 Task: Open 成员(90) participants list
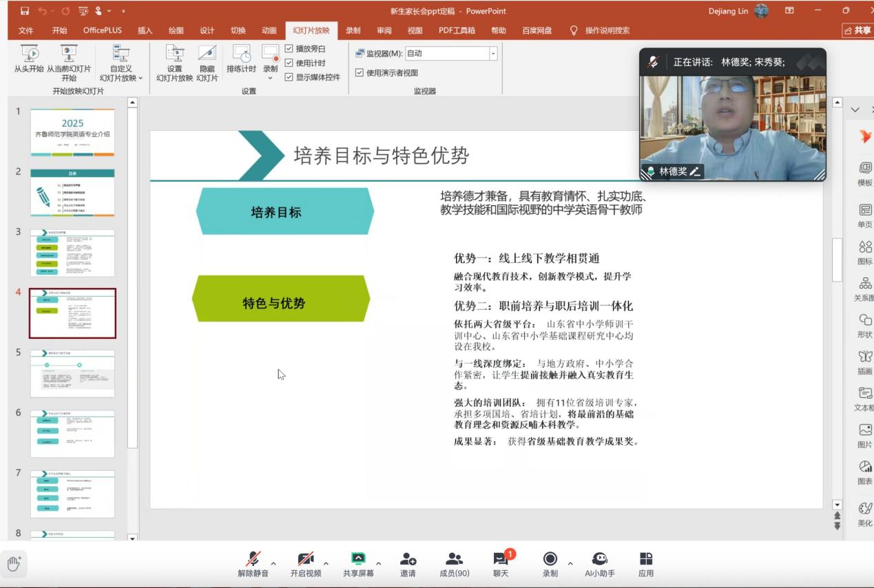pyautogui.click(x=454, y=559)
